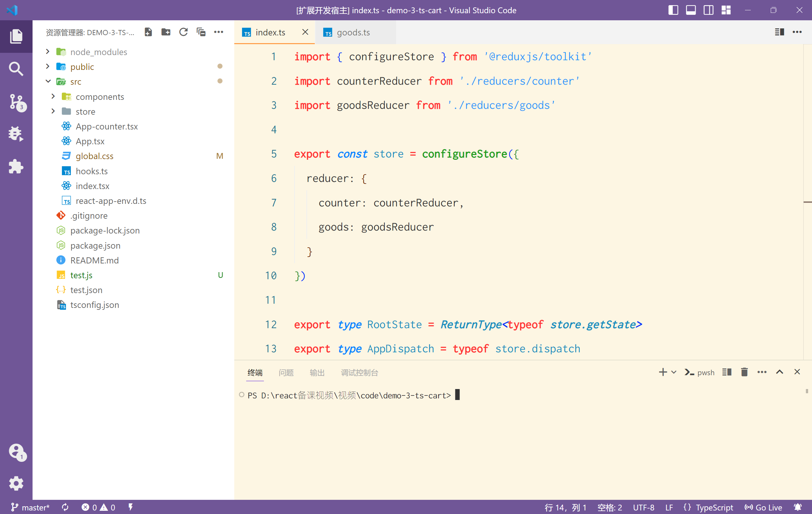Switch to 问题 panel tab
Screen dimensions: 812x514
(x=286, y=372)
